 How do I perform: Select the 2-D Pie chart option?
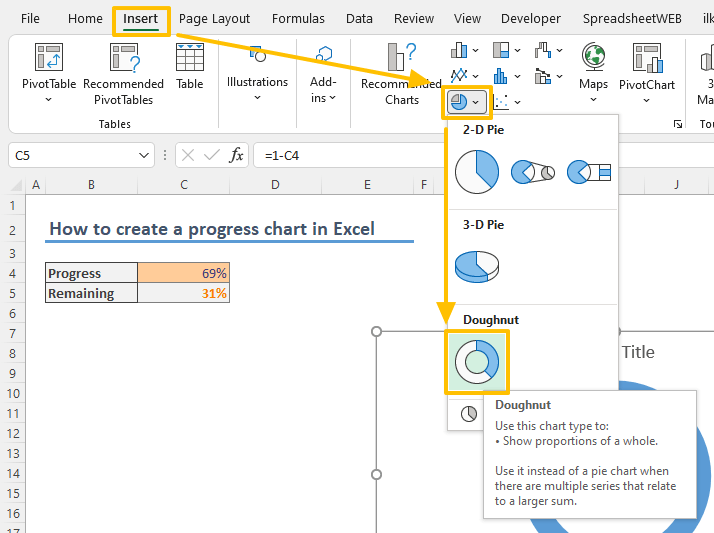477,172
